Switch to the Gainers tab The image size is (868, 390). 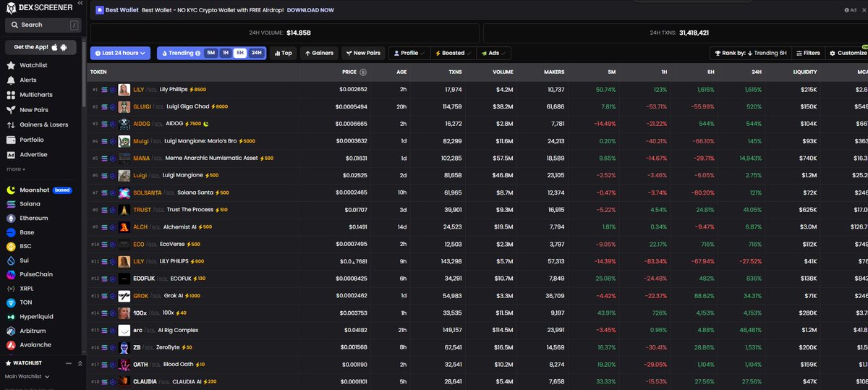319,53
